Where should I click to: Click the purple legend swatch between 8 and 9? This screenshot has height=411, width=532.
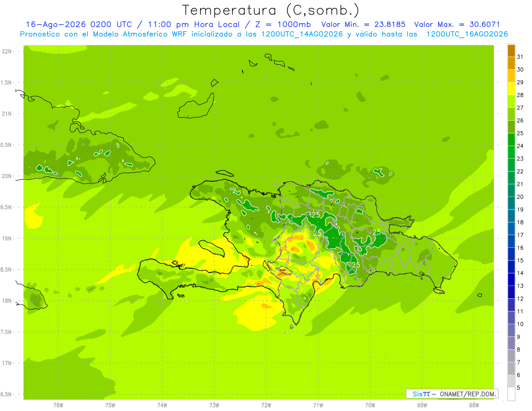click(x=511, y=343)
